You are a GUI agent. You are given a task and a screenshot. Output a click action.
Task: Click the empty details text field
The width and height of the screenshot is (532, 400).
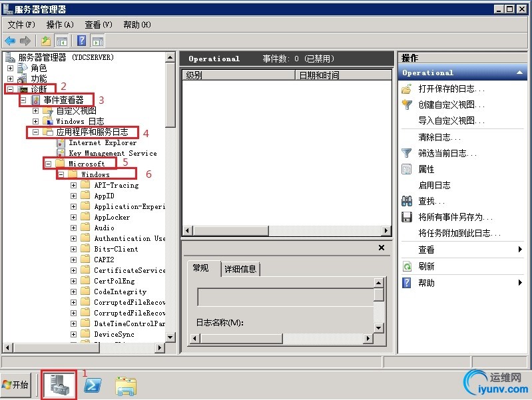tap(286, 298)
